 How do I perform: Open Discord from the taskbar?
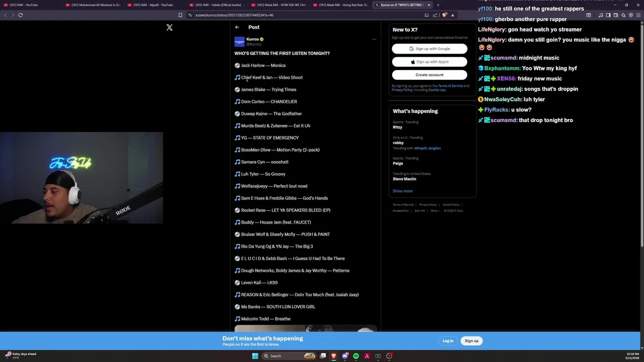click(345, 356)
